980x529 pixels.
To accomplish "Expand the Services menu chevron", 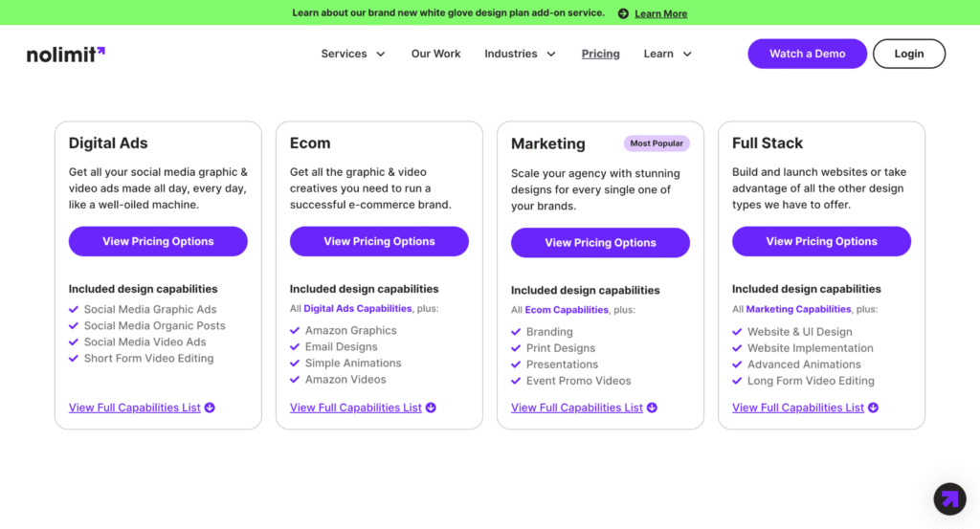I will pyautogui.click(x=381, y=55).
